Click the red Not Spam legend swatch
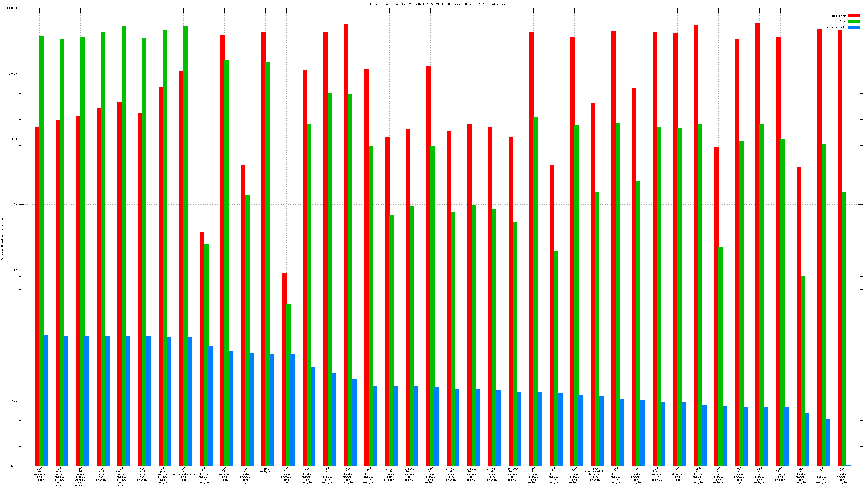This screenshot has height=488, width=868. coord(853,16)
